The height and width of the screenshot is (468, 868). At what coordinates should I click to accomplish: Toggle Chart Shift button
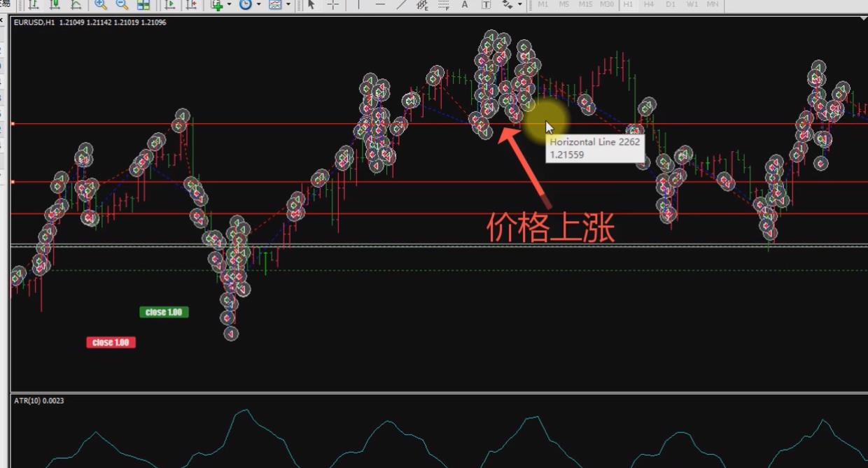point(190,5)
